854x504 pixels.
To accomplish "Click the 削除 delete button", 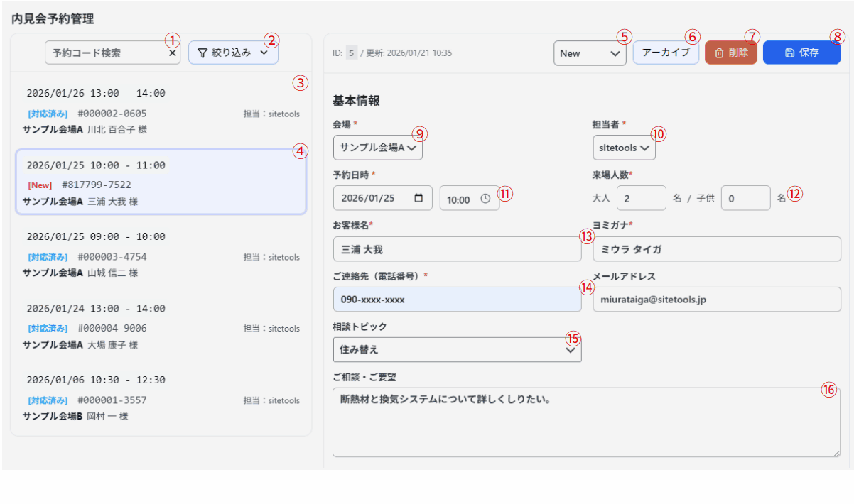I will 731,53.
